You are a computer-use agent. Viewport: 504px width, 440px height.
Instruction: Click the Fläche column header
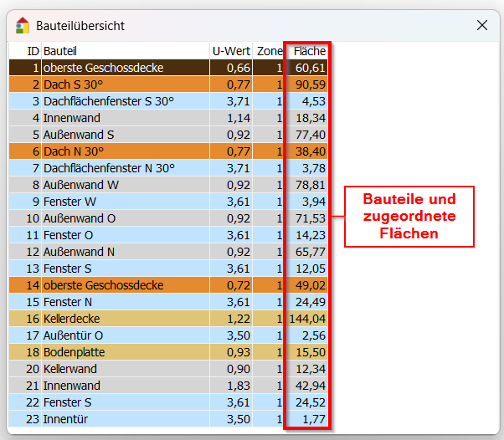(x=309, y=51)
